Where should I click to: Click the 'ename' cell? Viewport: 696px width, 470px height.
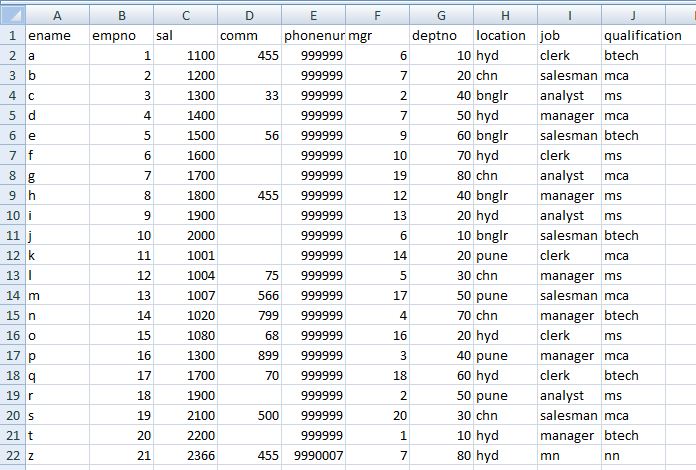[x=56, y=36]
